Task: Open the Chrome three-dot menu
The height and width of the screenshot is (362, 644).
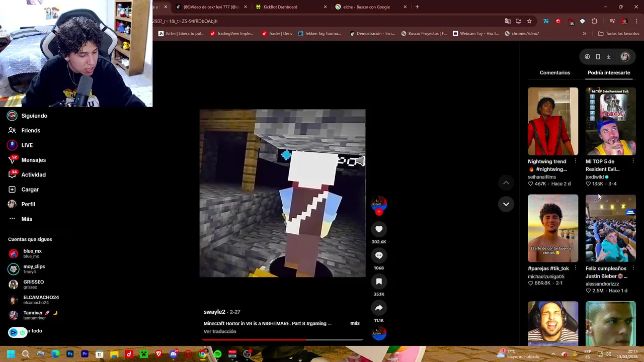Action: click(x=636, y=21)
